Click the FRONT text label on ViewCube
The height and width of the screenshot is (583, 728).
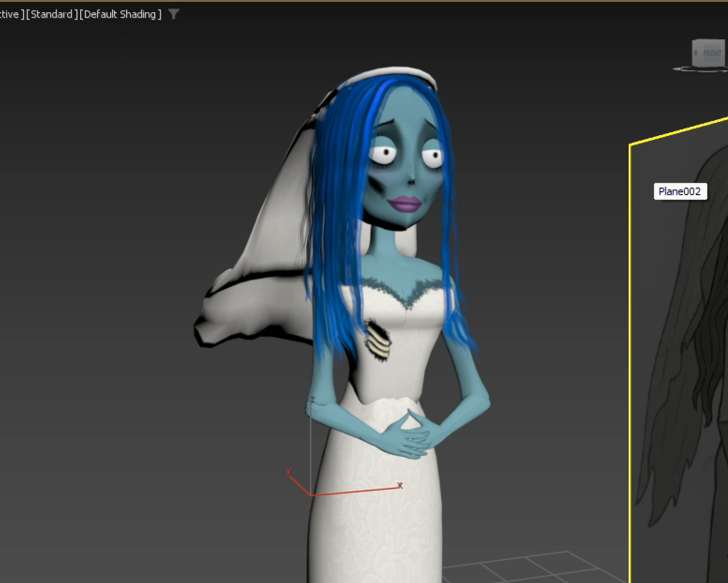(x=712, y=53)
